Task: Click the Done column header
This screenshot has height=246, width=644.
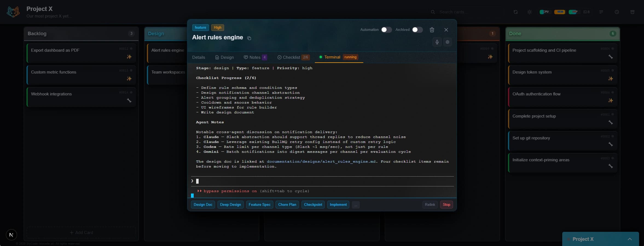Action: pos(562,34)
